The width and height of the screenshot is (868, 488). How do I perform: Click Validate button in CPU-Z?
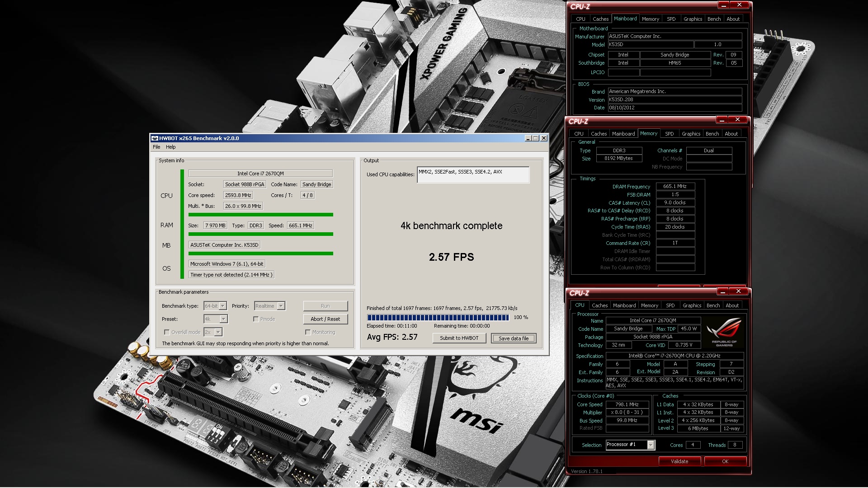point(679,461)
